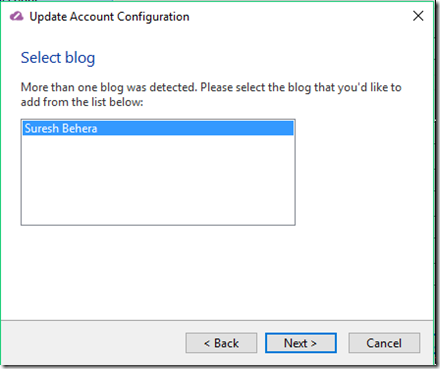Return to the earlier wizard page via Back
Viewport: 440px width, 369px height.
[221, 343]
